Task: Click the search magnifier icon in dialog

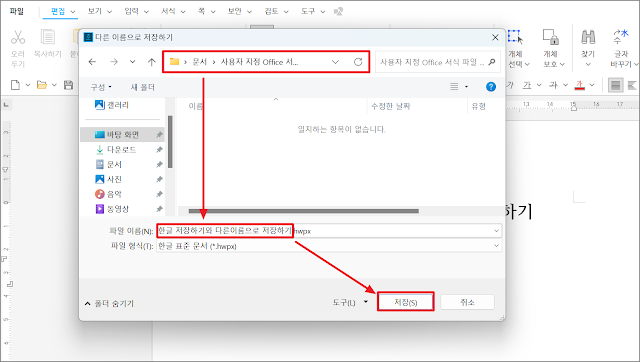Action: (x=492, y=62)
